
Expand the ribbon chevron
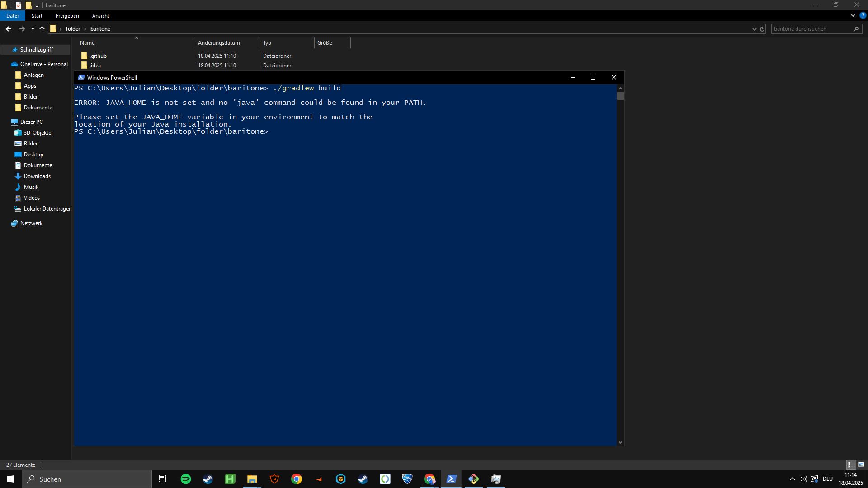pos(853,15)
